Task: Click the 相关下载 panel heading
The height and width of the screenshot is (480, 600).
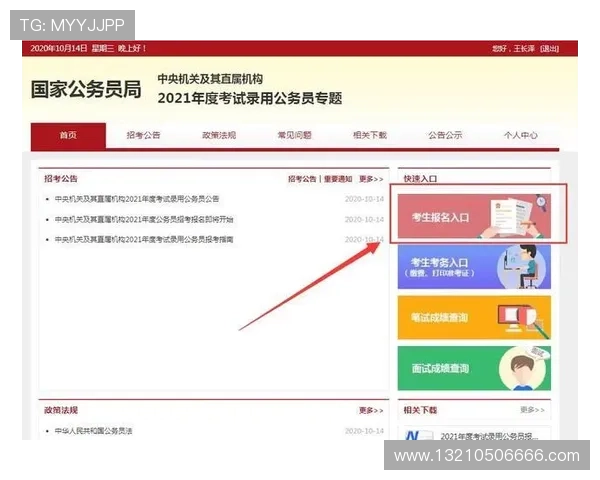Action: [x=420, y=410]
